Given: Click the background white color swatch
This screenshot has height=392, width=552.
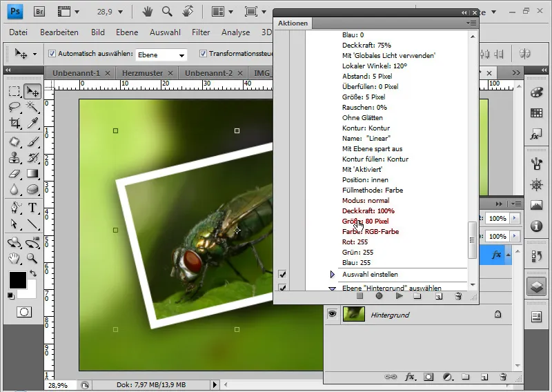Looking at the screenshot, I should pyautogui.click(x=30, y=293).
